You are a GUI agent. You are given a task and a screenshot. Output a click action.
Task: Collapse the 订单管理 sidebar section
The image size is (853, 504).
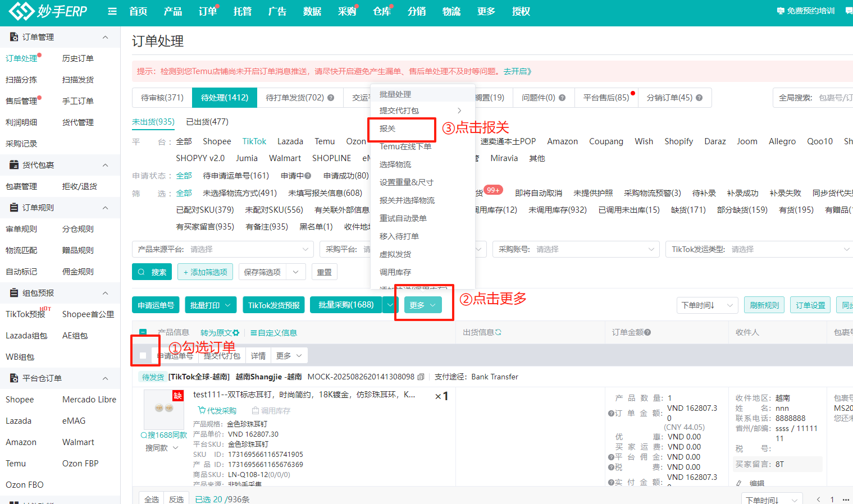(105, 37)
